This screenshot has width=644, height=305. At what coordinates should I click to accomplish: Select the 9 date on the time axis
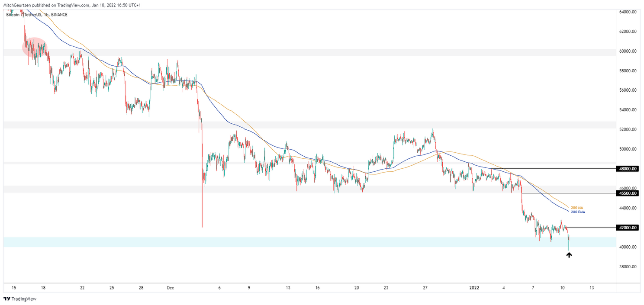[249, 288]
